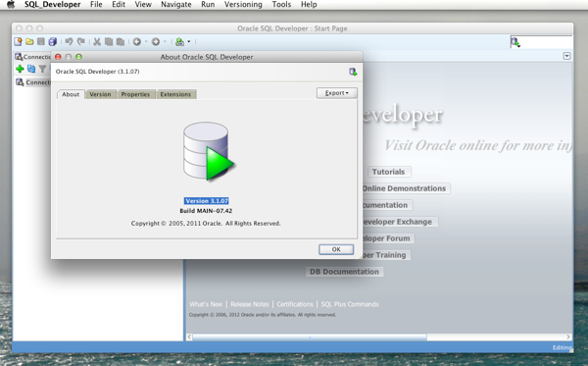Screen dimensions: 588x366
Task: Open the File menu
Action: click(96, 5)
